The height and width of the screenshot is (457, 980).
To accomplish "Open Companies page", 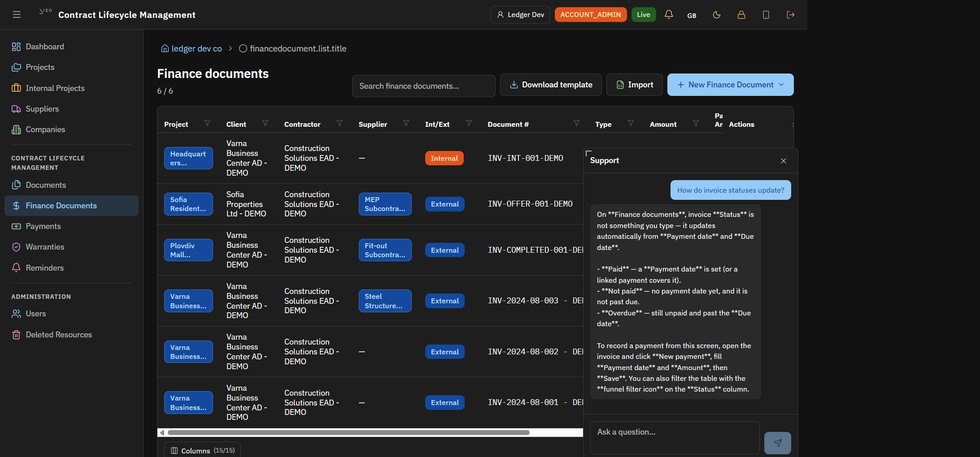I will pyautogui.click(x=72, y=129).
